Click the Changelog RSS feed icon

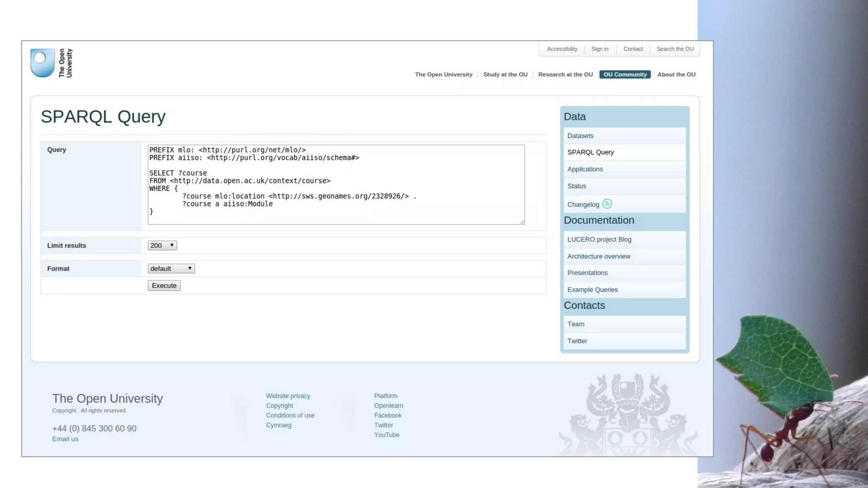607,204
